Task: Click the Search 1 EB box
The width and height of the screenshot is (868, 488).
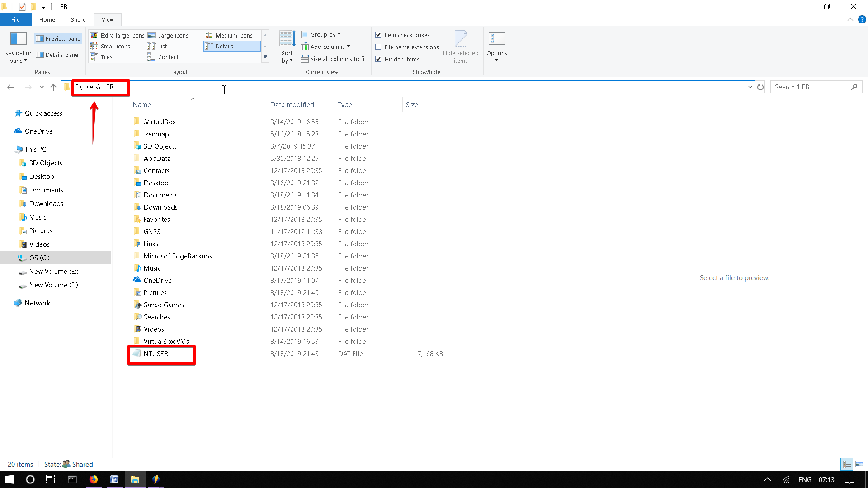Action: [816, 87]
